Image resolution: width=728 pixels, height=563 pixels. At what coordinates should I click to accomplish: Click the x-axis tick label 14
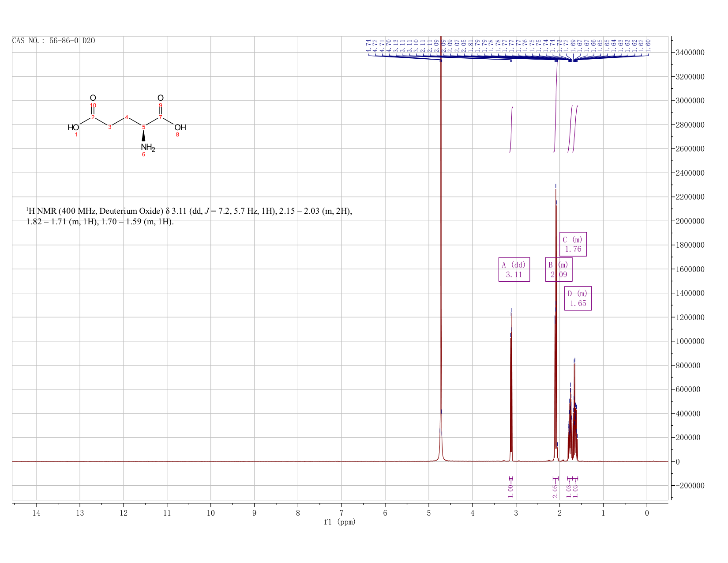(36, 513)
